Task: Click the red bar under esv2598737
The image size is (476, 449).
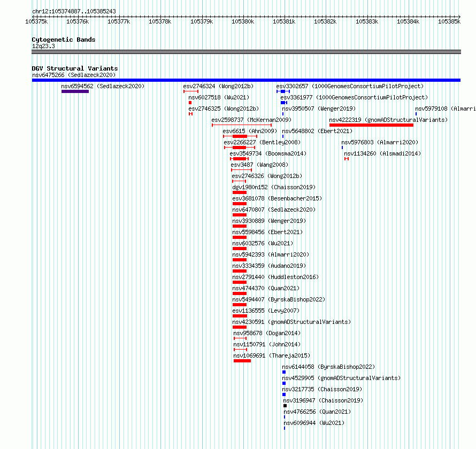Action: 242,125
